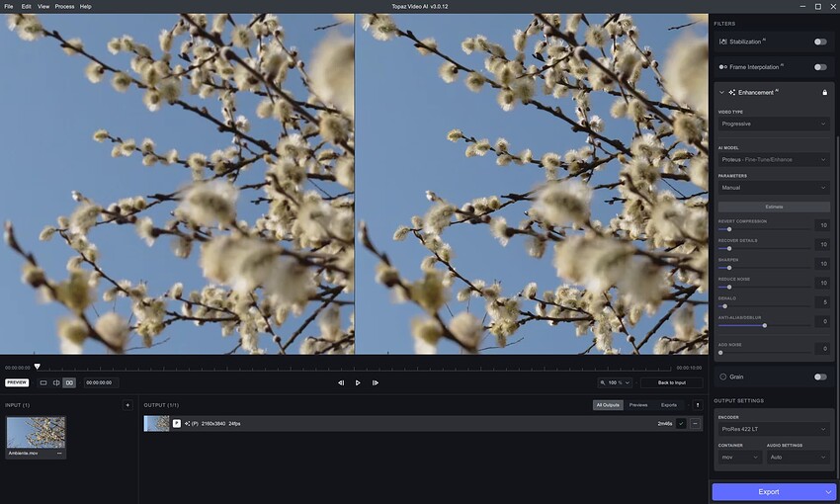Click the Export button
Screen dimensions: 840x504
tap(769, 492)
